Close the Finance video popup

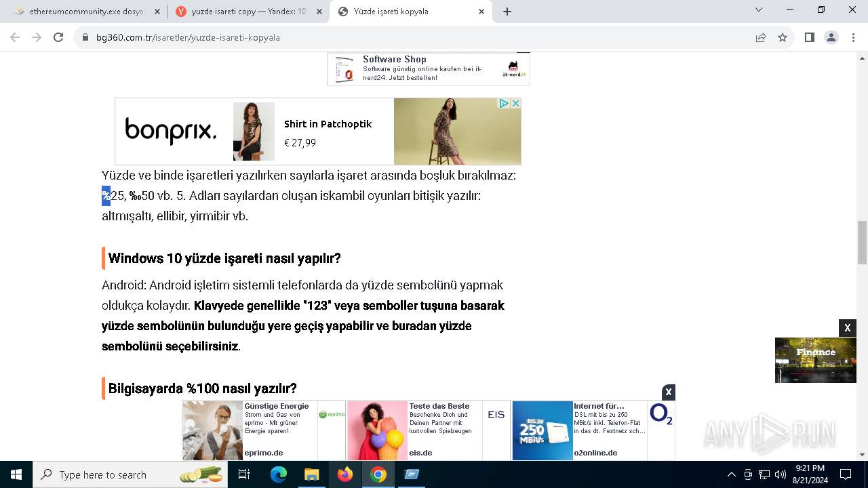click(848, 328)
